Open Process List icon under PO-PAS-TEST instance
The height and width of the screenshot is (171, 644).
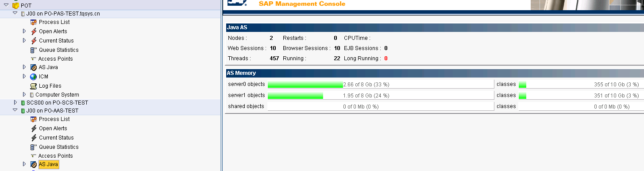coord(34,22)
